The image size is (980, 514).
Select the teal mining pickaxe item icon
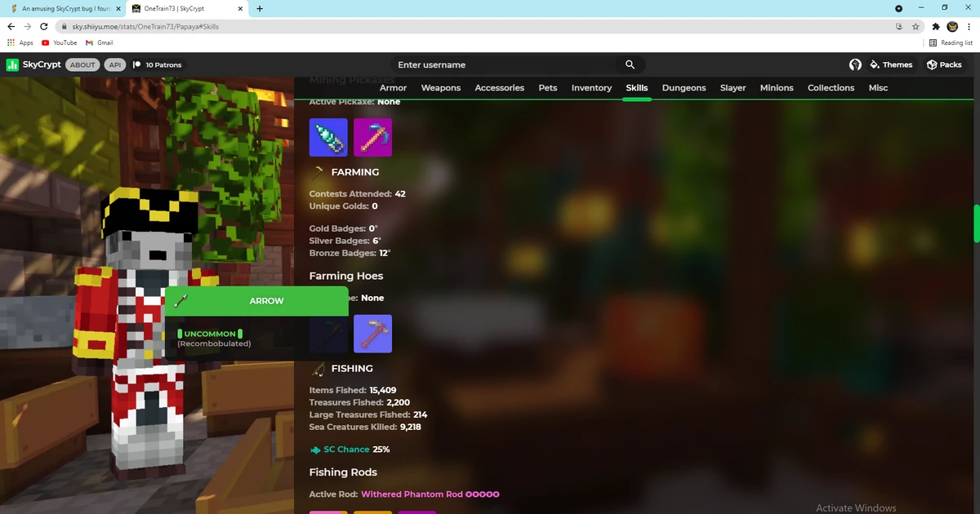click(328, 137)
